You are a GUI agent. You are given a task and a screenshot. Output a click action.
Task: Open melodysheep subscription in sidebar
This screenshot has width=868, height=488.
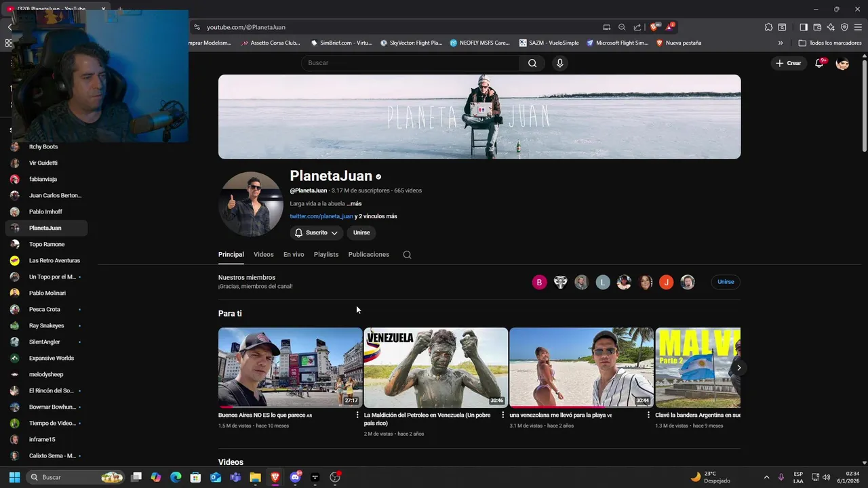pyautogui.click(x=46, y=374)
